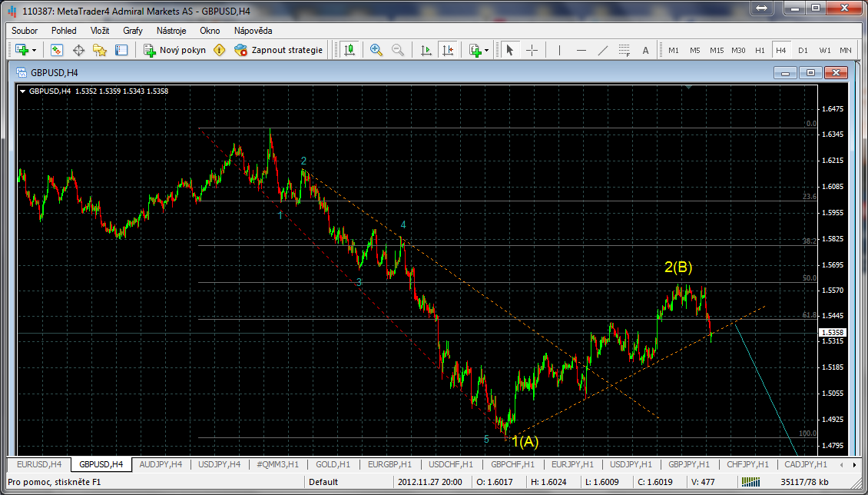The width and height of the screenshot is (868, 495).
Task: Show the Terminal panel icon
Action: 121,50
